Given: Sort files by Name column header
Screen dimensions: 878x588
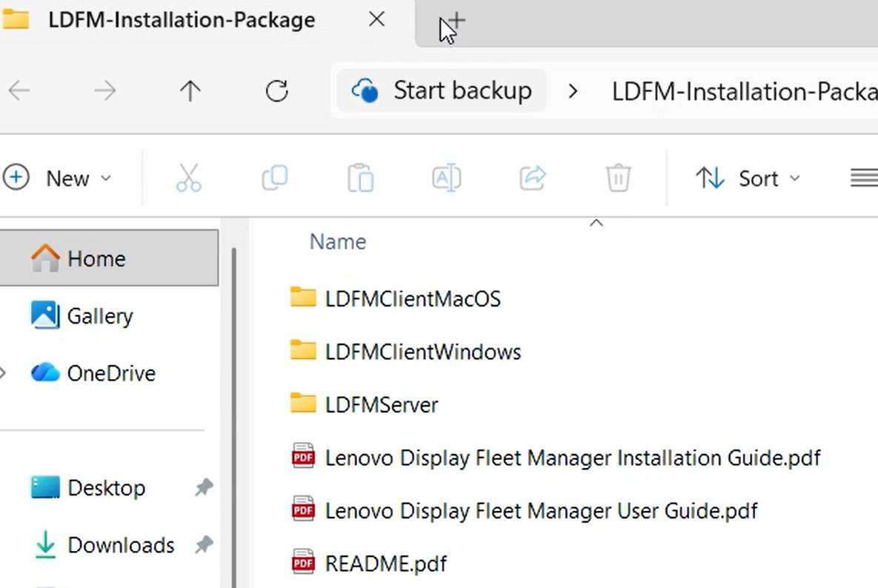Looking at the screenshot, I should (x=338, y=241).
